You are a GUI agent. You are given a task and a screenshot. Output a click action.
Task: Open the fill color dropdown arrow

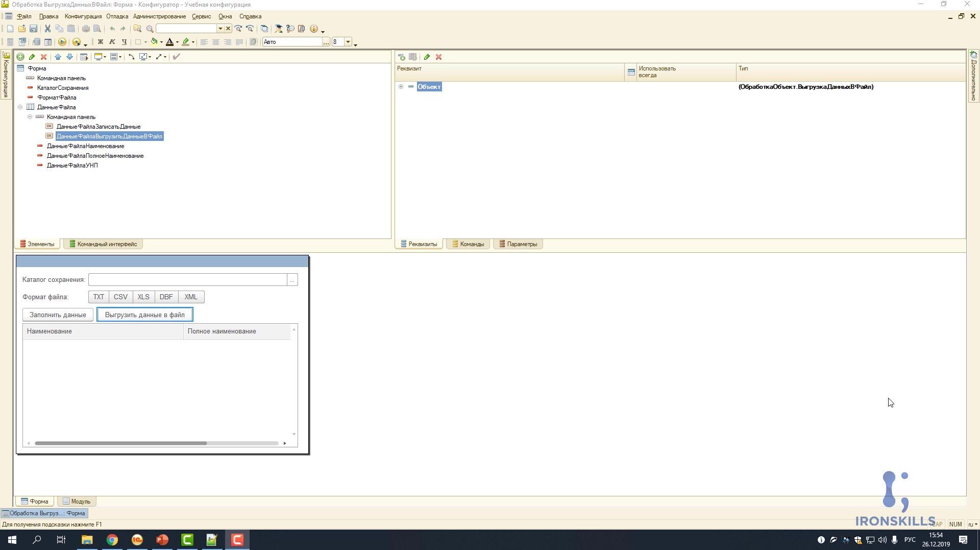pos(161,42)
